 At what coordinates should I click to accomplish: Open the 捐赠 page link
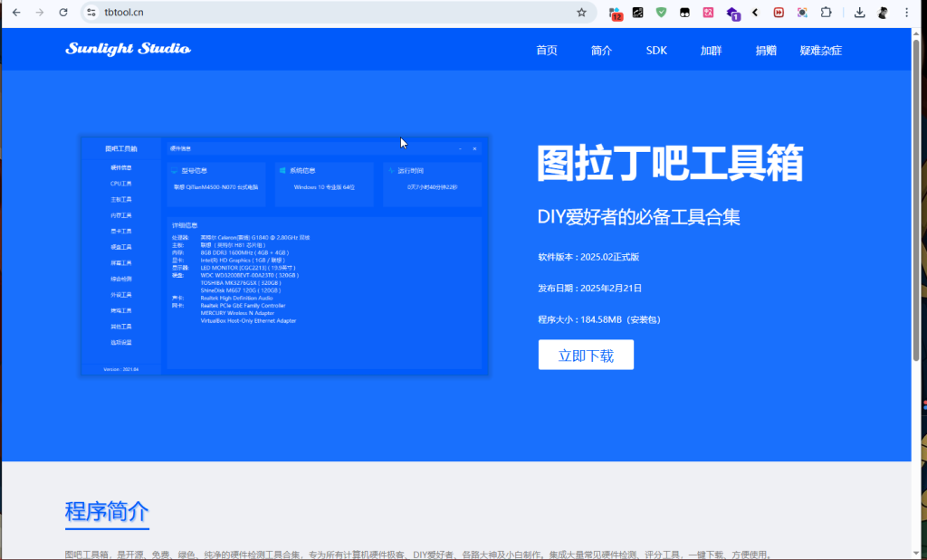coord(765,51)
